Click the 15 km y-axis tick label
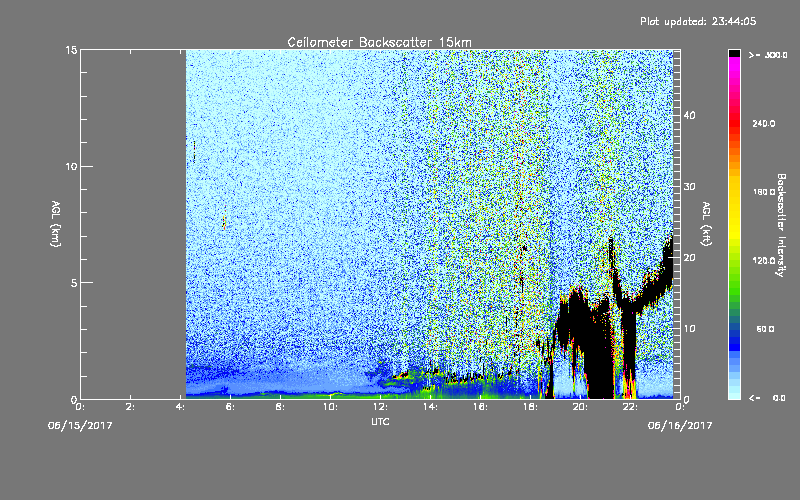This screenshot has width=800, height=500. pos(71,50)
